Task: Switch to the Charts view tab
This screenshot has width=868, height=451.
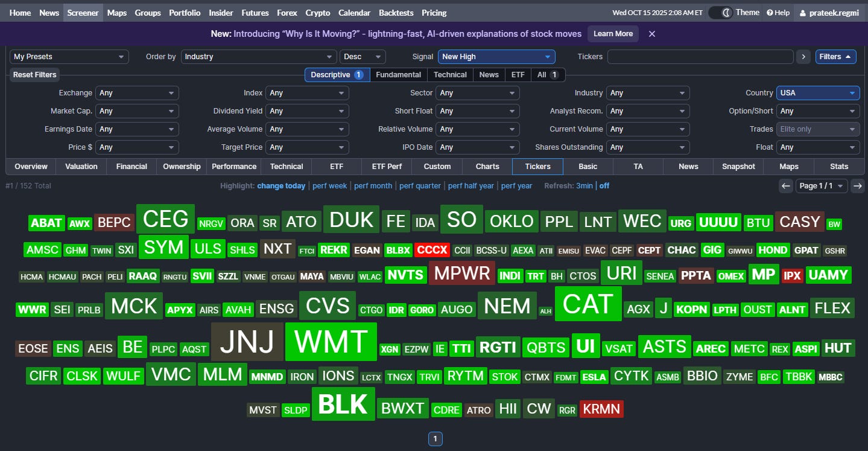Action: (487, 167)
